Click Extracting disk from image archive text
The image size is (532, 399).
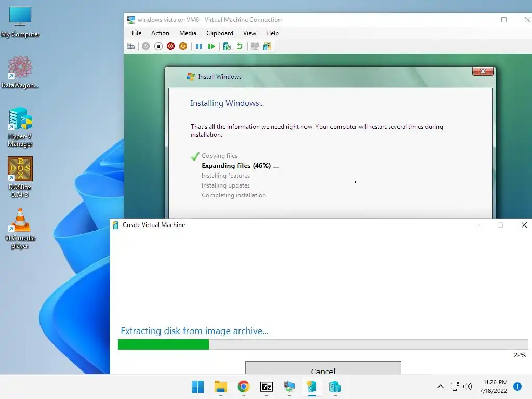(194, 331)
